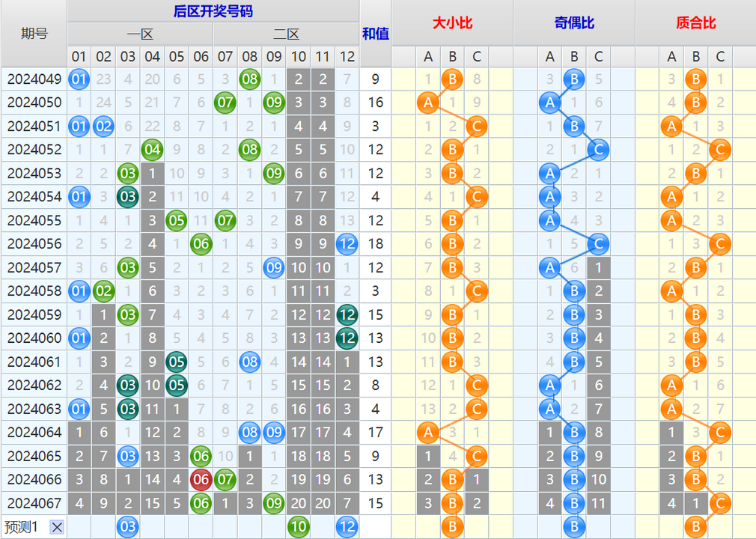The height and width of the screenshot is (539, 756).
Task: Click the 期号 column header
Action: tap(34, 33)
